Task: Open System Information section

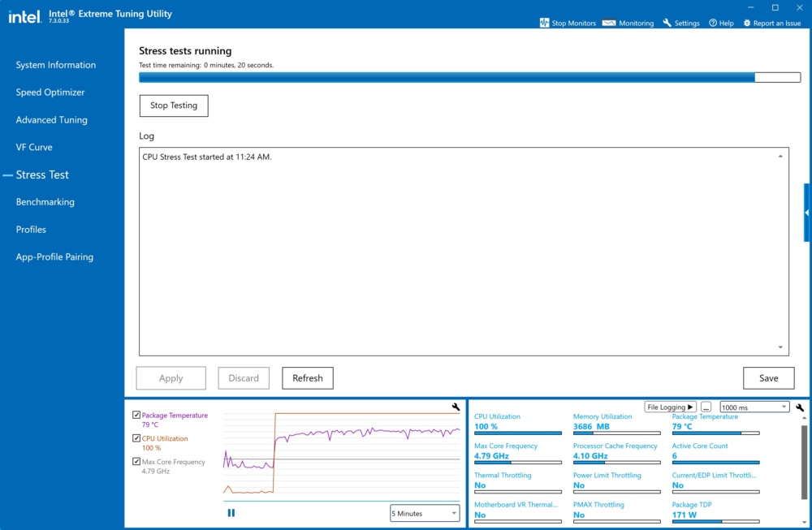Action: (56, 65)
